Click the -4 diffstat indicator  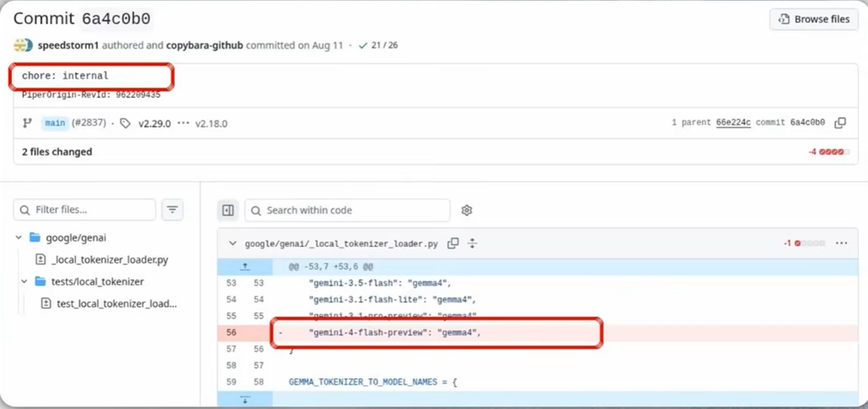point(828,151)
